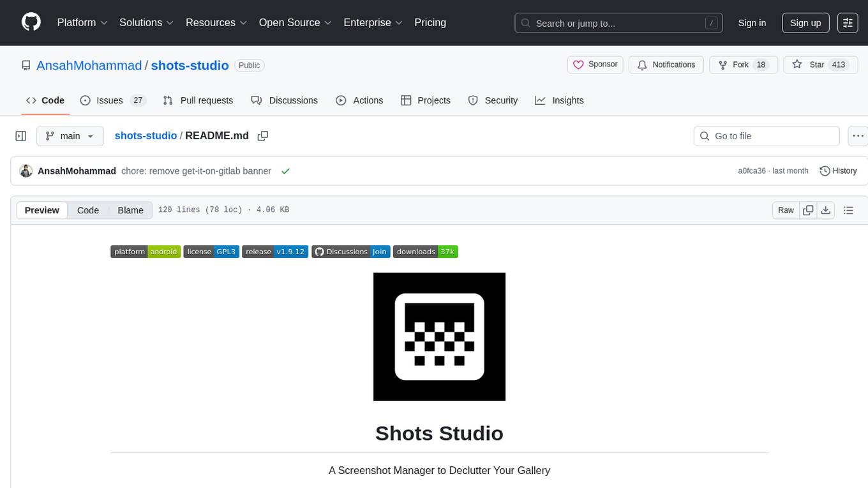868x488 pixels.
Task: Open the GitHub home logo
Action: [31, 22]
